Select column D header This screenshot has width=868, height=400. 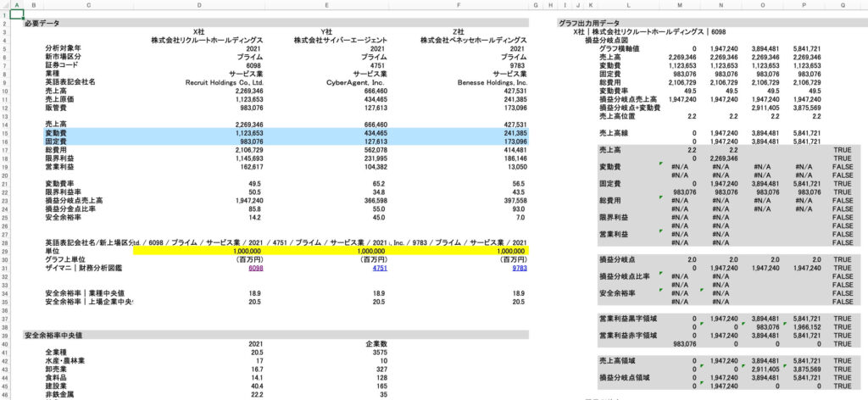(200, 5)
